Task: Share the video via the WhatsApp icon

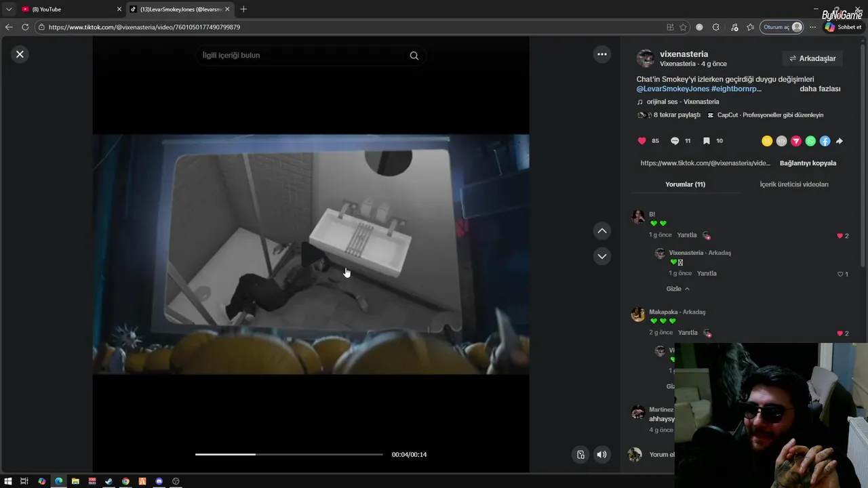Action: [x=810, y=141]
